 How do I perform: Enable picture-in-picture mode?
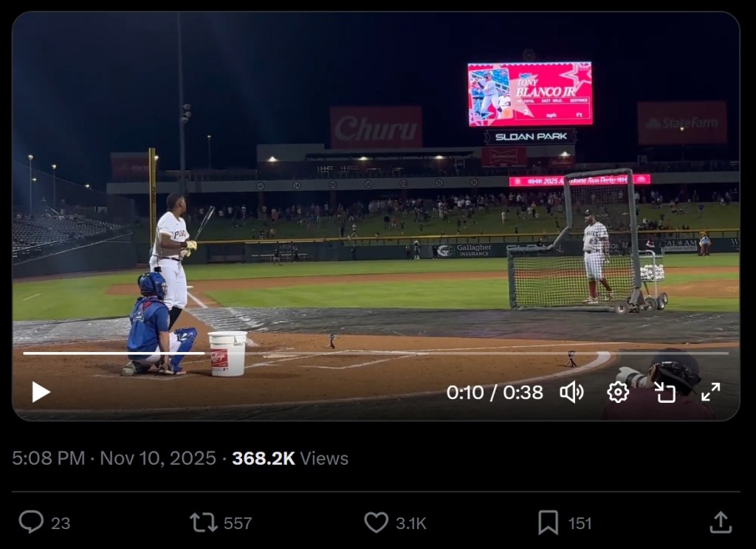(x=664, y=392)
